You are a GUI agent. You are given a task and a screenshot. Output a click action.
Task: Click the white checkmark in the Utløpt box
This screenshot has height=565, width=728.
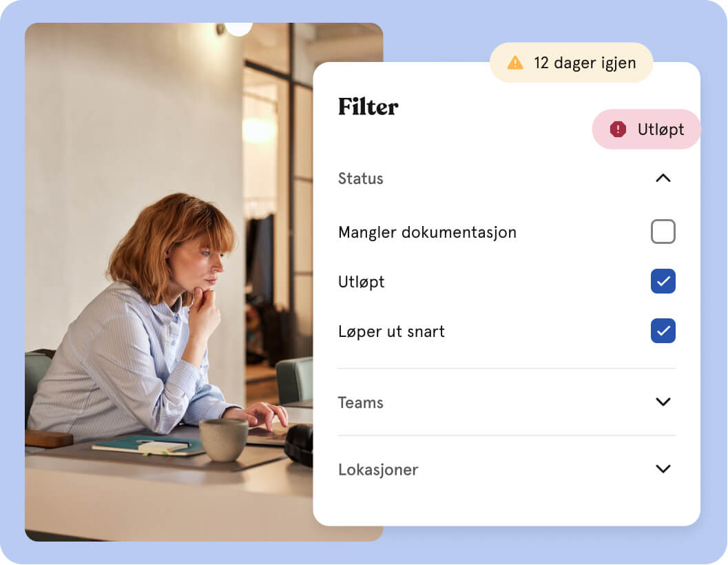tap(663, 281)
